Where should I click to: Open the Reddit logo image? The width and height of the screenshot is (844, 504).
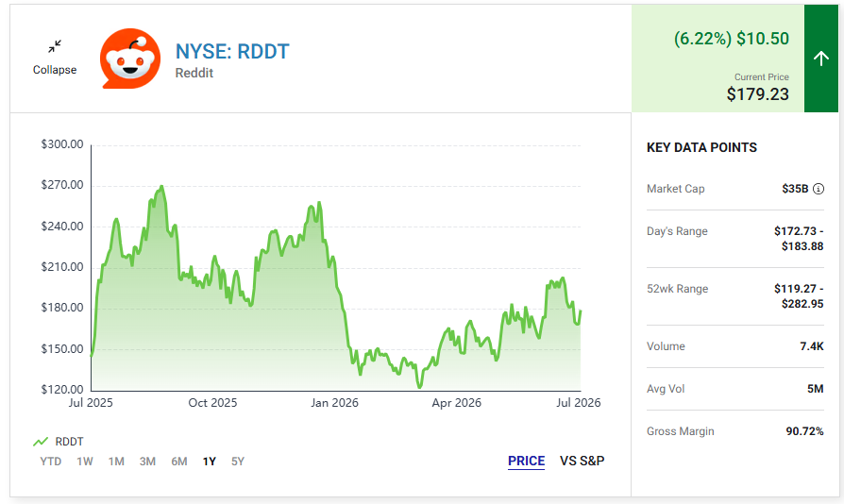pos(130,59)
